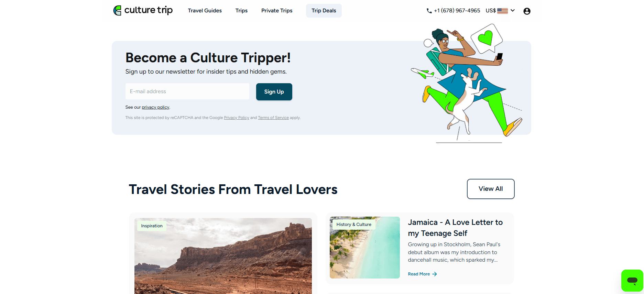Open the Inspiration desert canyon image
Viewport: 644px width, 294px height.
coord(223,256)
